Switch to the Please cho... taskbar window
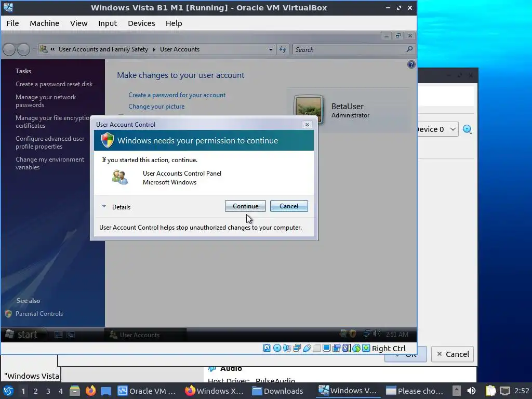 coord(415,391)
